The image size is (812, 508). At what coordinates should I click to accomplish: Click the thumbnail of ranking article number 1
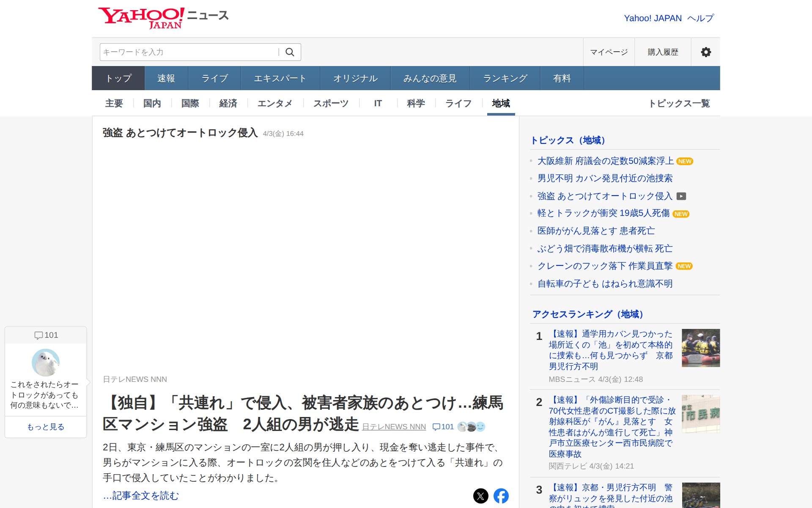click(700, 348)
